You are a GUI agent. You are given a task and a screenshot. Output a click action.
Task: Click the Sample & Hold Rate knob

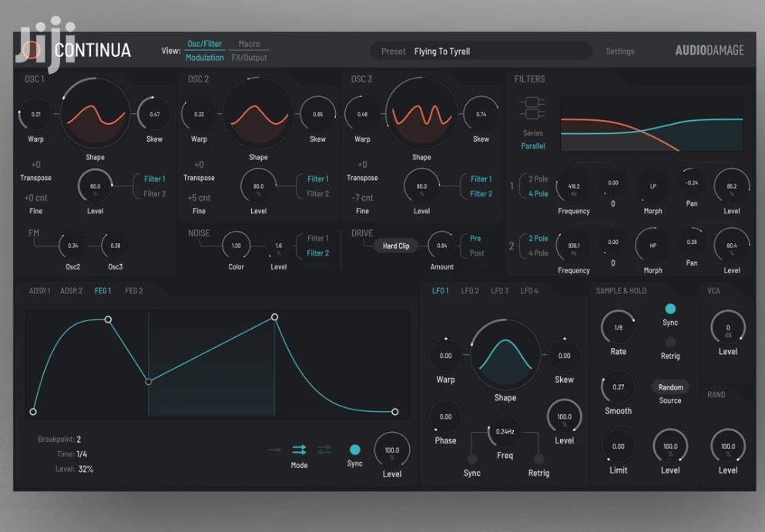(618, 328)
